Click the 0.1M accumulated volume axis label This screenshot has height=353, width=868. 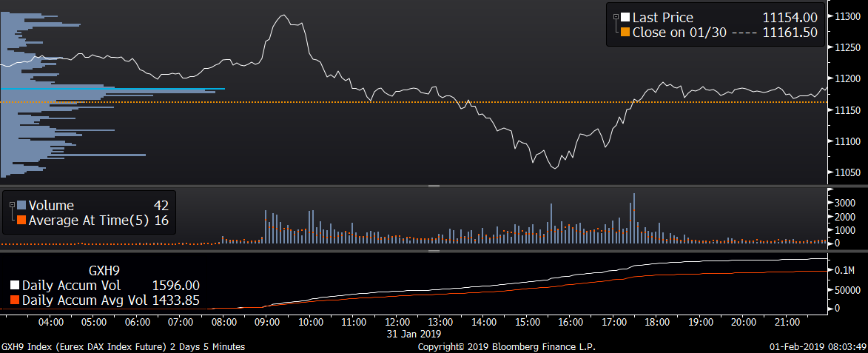845,271
